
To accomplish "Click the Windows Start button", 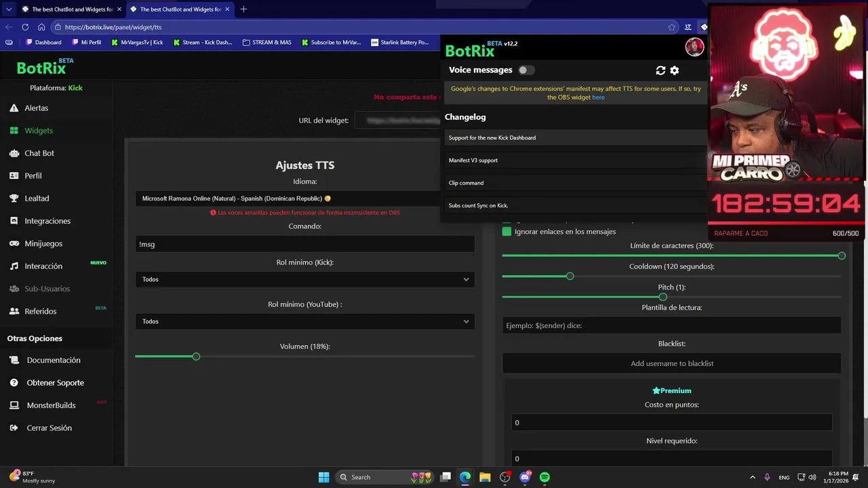I will pos(323,477).
